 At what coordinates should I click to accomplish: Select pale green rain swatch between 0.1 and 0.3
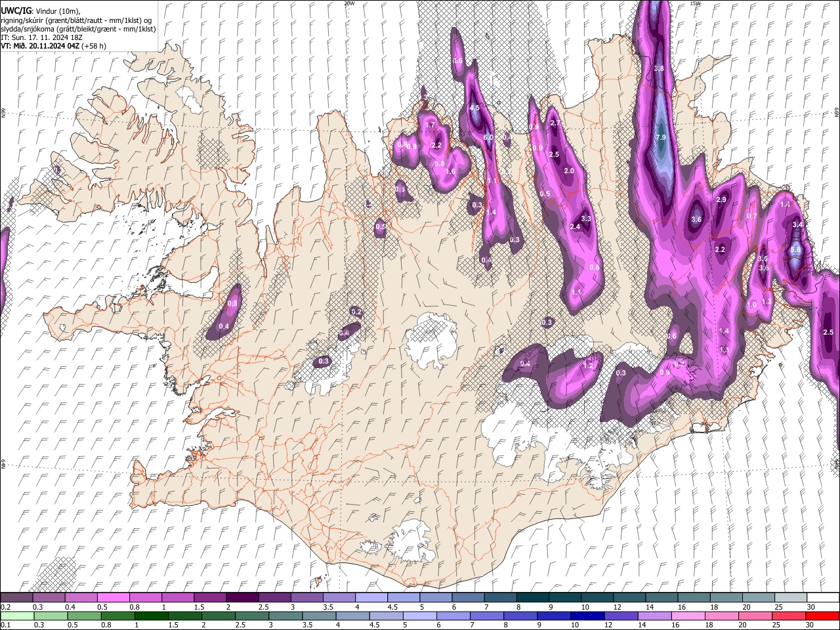[17, 616]
